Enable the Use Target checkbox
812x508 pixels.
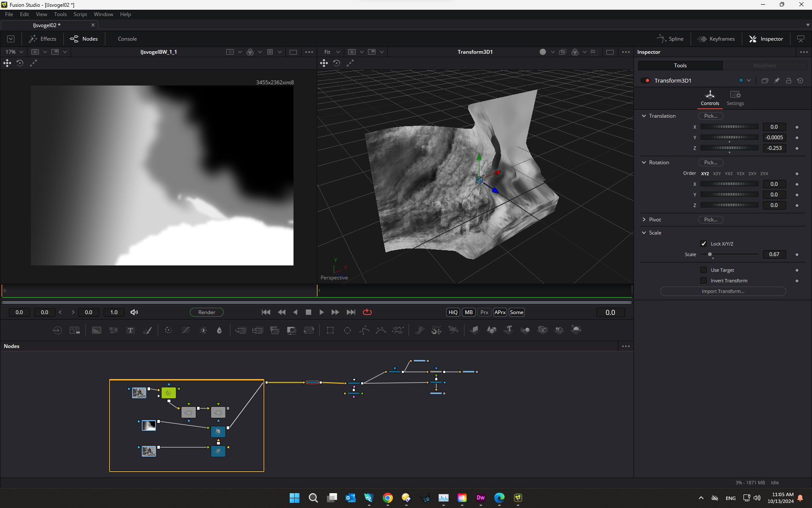click(x=703, y=270)
